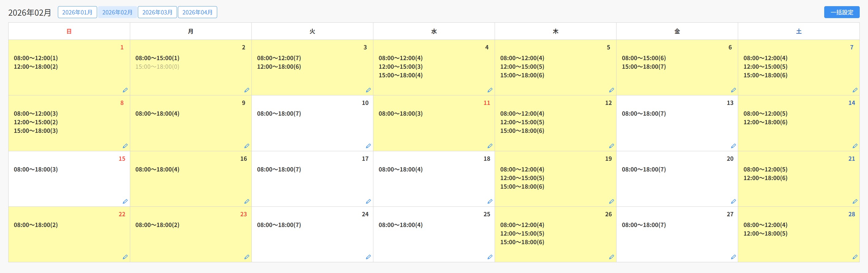
Task: Click the edit pencil on February 22
Action: (x=125, y=257)
